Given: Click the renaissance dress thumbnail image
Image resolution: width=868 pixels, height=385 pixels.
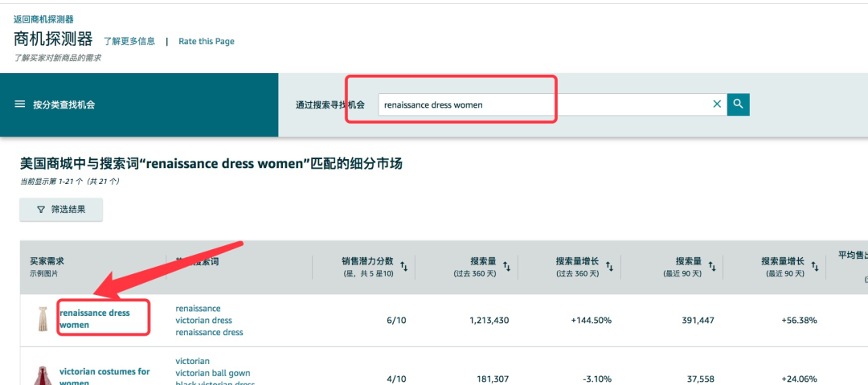Looking at the screenshot, I should point(42,319).
